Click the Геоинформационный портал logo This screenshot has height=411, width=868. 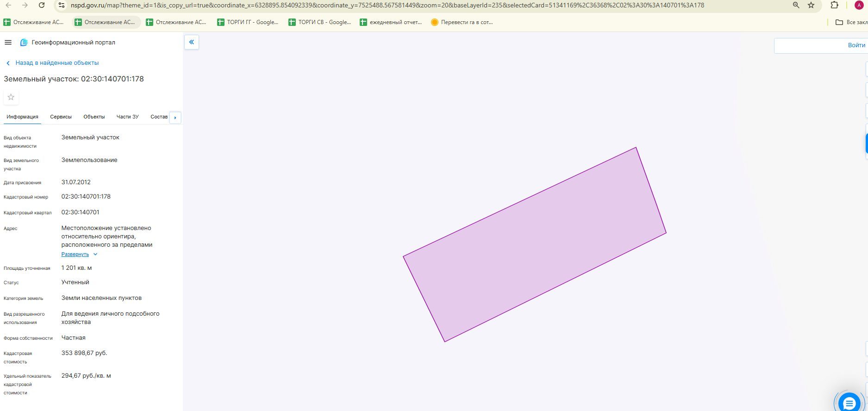click(x=68, y=43)
